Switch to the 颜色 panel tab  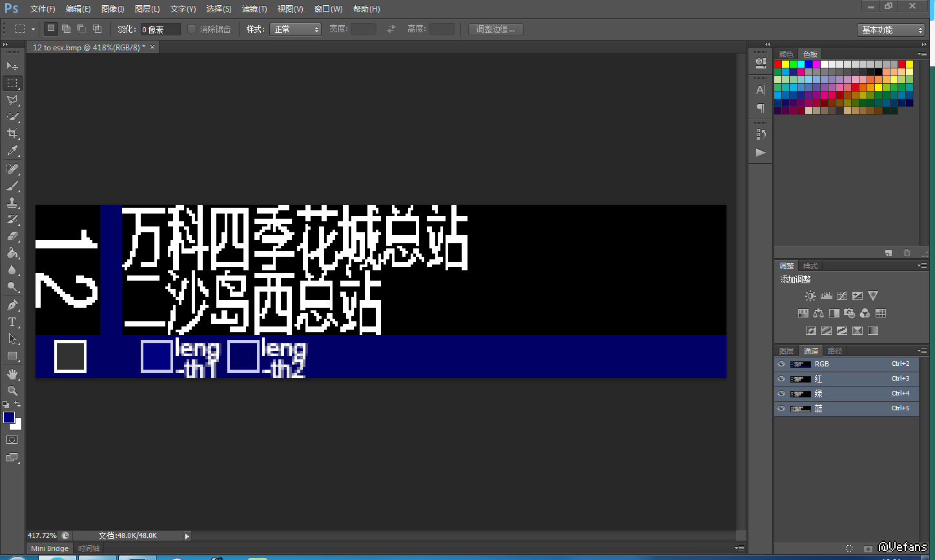tap(786, 54)
